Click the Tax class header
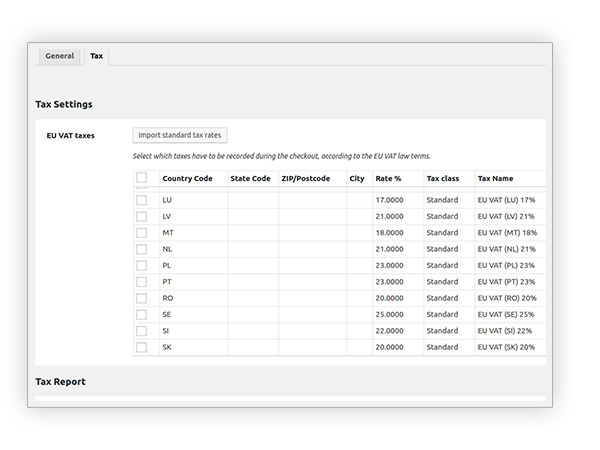 tap(443, 178)
